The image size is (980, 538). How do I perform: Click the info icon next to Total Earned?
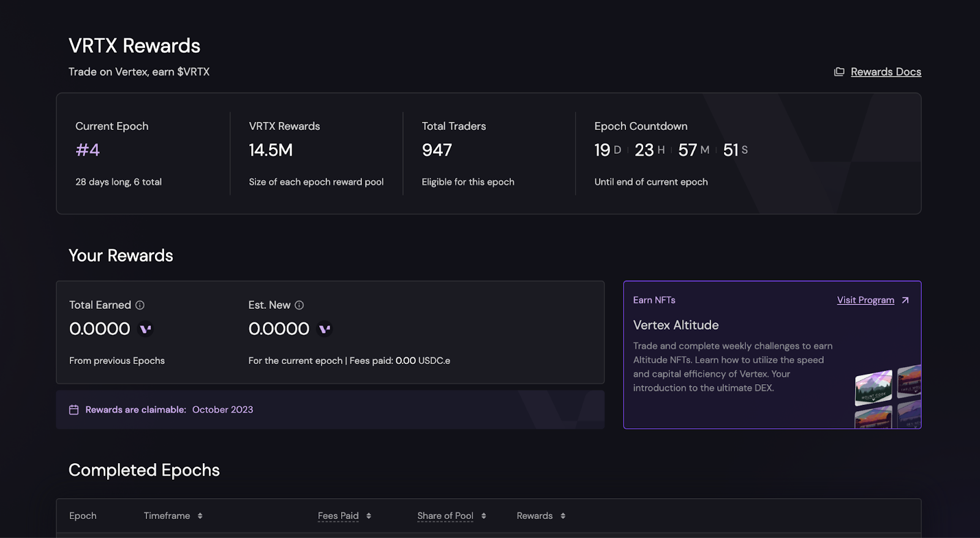pyautogui.click(x=140, y=305)
